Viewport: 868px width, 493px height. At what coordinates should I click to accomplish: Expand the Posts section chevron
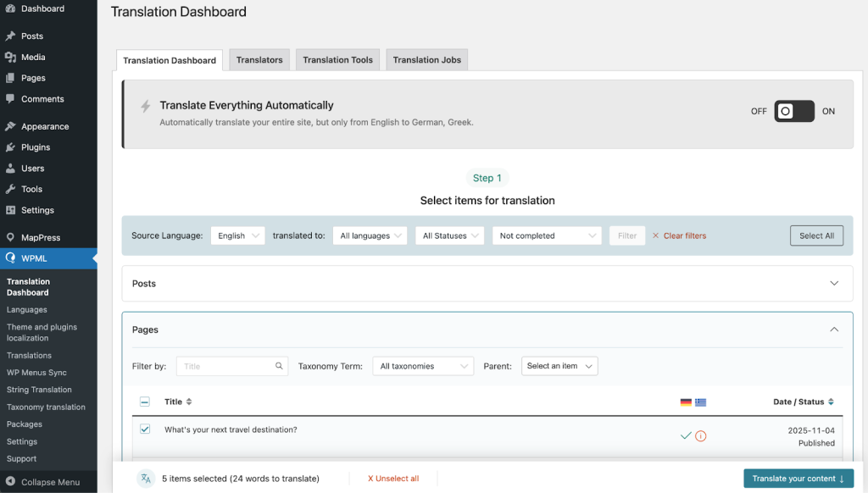coord(834,283)
